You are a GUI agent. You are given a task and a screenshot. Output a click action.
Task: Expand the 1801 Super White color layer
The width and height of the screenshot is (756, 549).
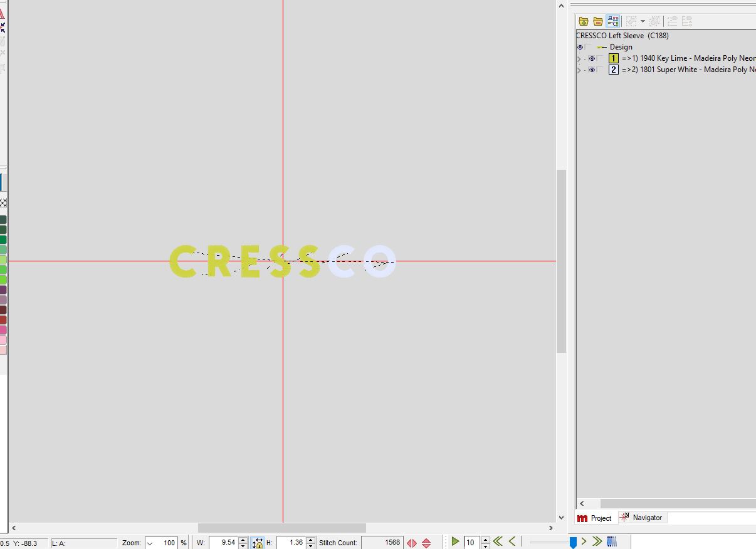579,70
